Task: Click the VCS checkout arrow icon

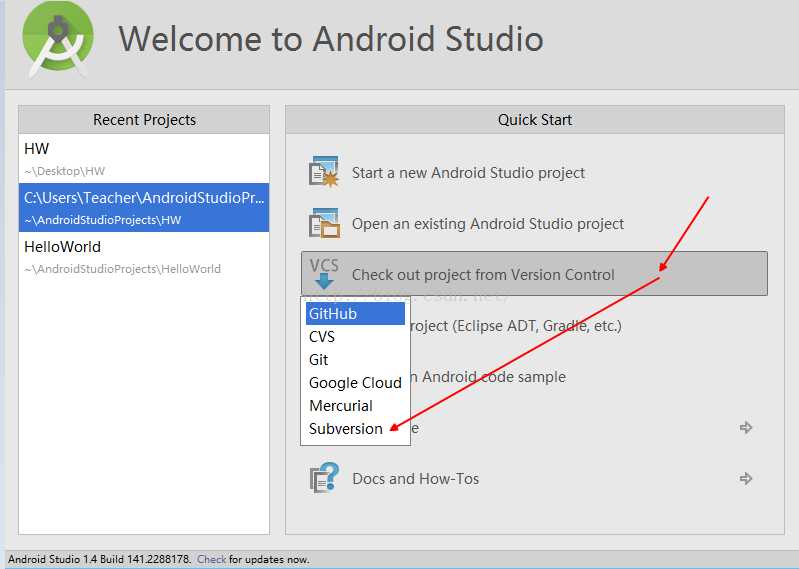Action: (324, 274)
